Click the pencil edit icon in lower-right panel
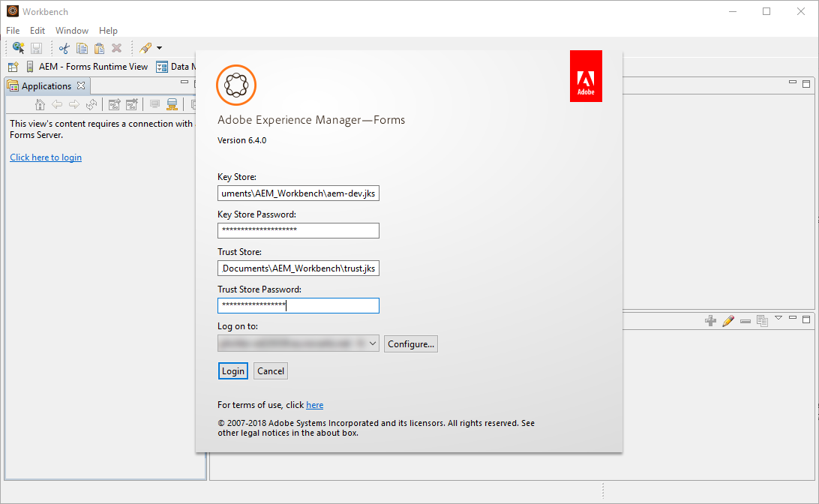The image size is (819, 504). click(x=728, y=321)
